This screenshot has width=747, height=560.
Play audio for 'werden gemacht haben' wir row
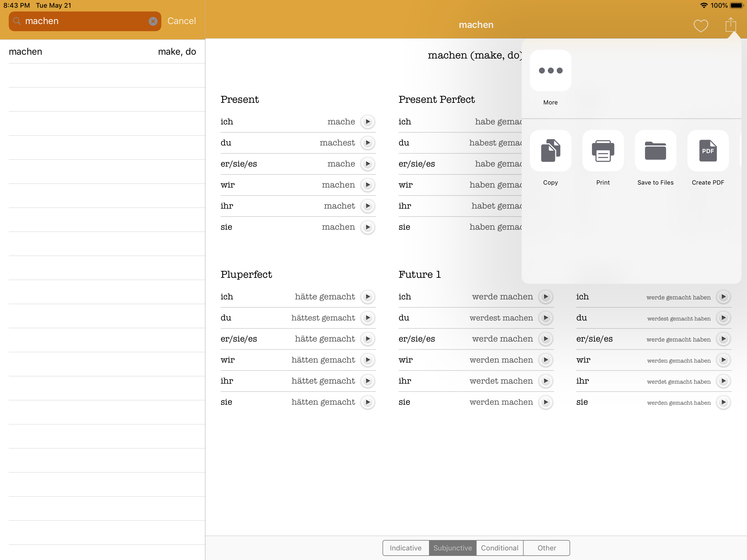(x=723, y=360)
